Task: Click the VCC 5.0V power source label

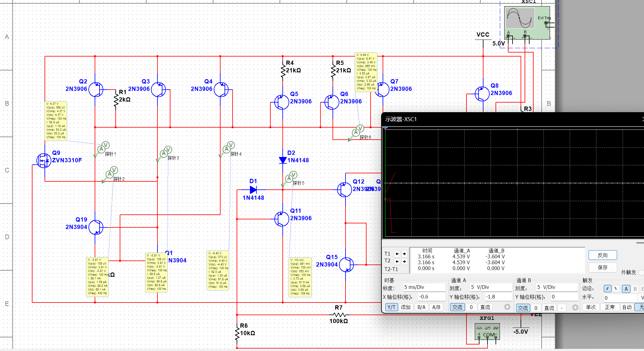Action: [483, 35]
